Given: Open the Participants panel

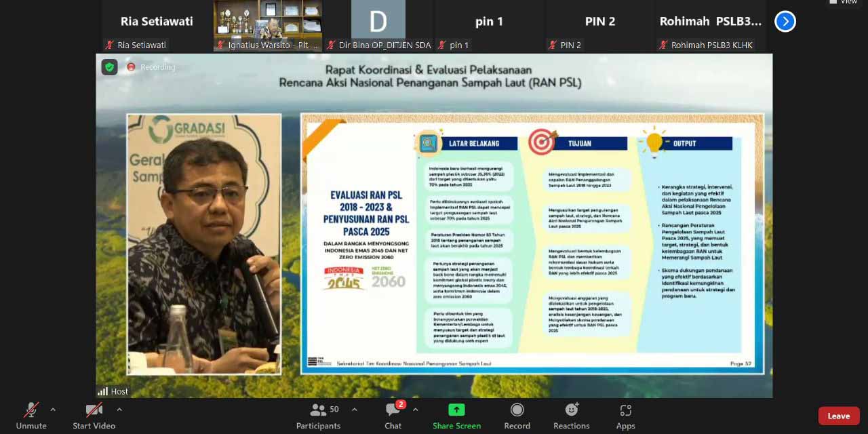Looking at the screenshot, I should coord(318,415).
